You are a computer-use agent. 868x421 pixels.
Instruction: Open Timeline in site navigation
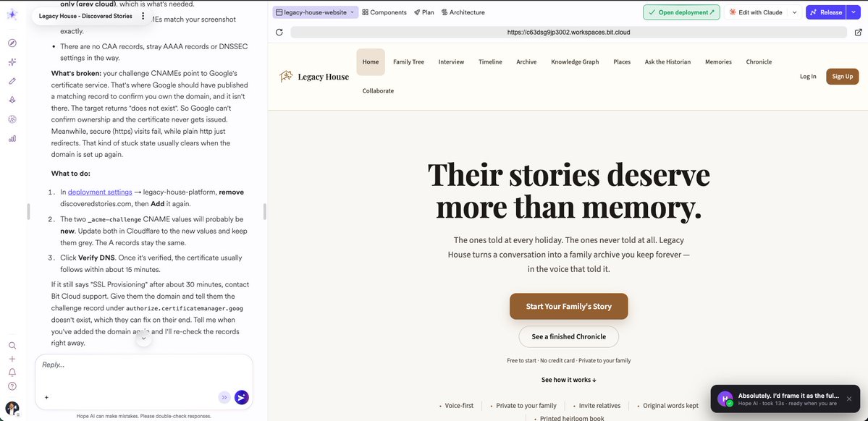[490, 62]
